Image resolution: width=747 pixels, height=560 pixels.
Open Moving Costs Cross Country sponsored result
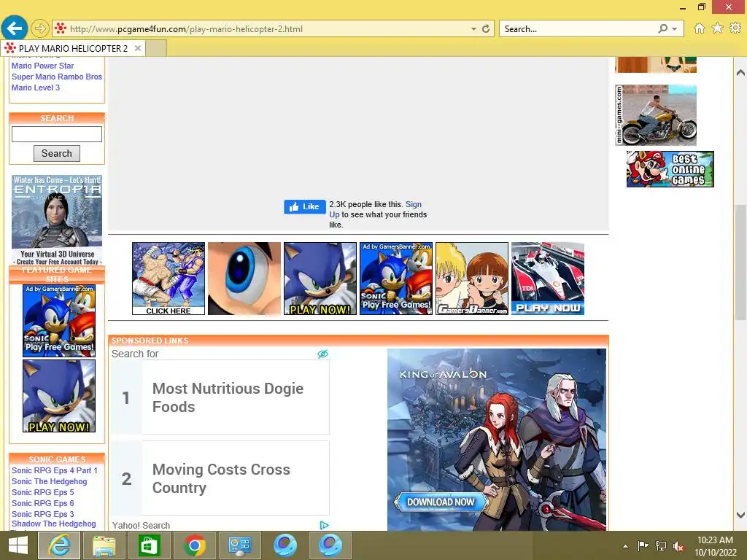point(220,478)
